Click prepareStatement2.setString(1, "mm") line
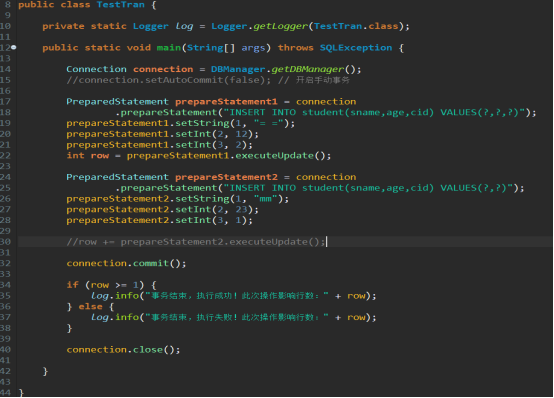 pyautogui.click(x=178, y=199)
